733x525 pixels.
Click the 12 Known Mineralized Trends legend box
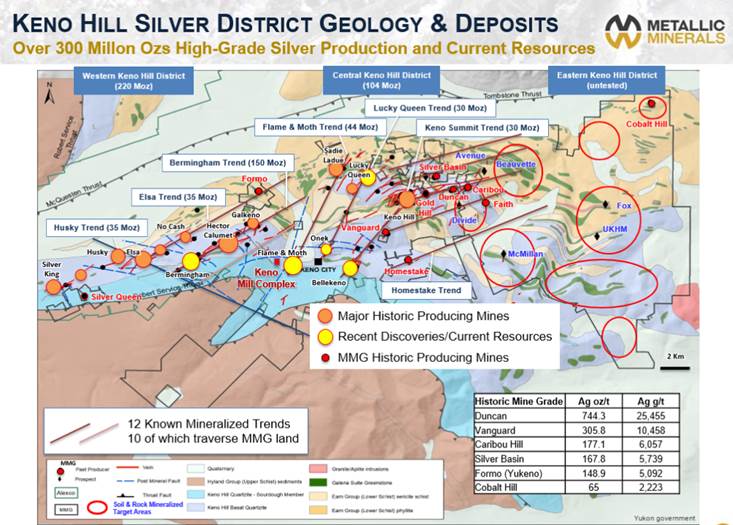coord(176,431)
